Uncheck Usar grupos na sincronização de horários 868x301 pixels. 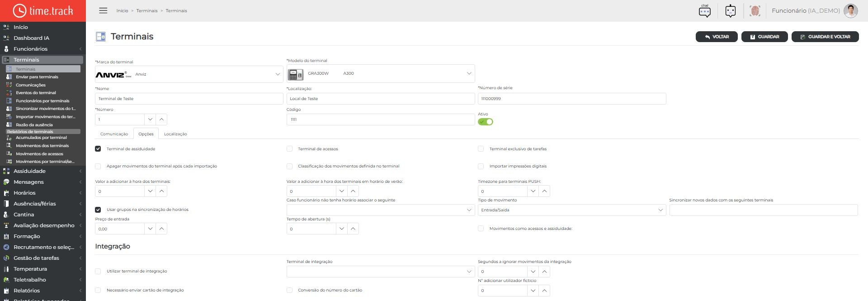pyautogui.click(x=98, y=210)
